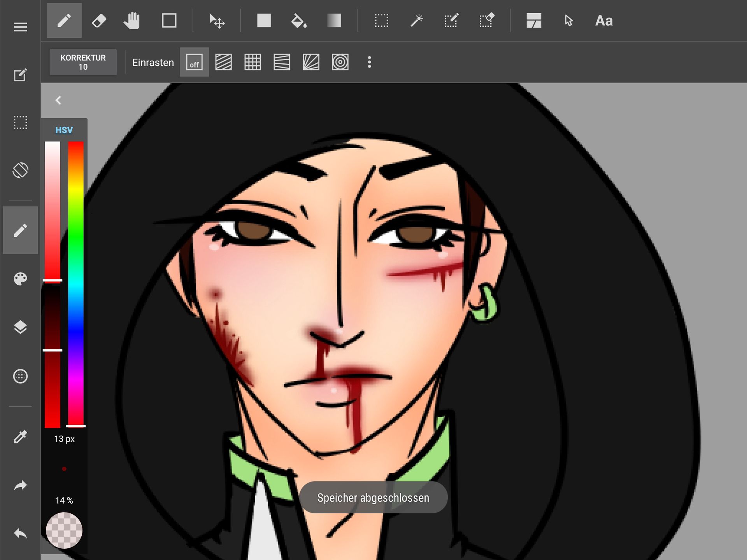Tap the 14 % opacity value
This screenshot has width=747, height=560.
coord(64,500)
